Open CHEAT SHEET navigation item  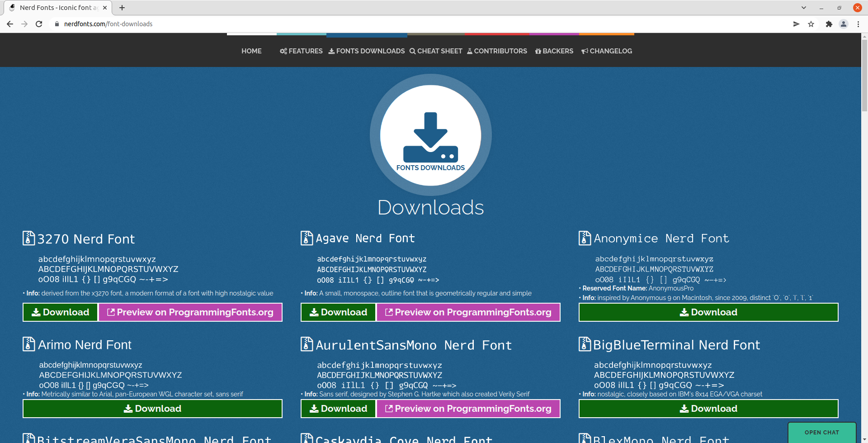click(436, 51)
